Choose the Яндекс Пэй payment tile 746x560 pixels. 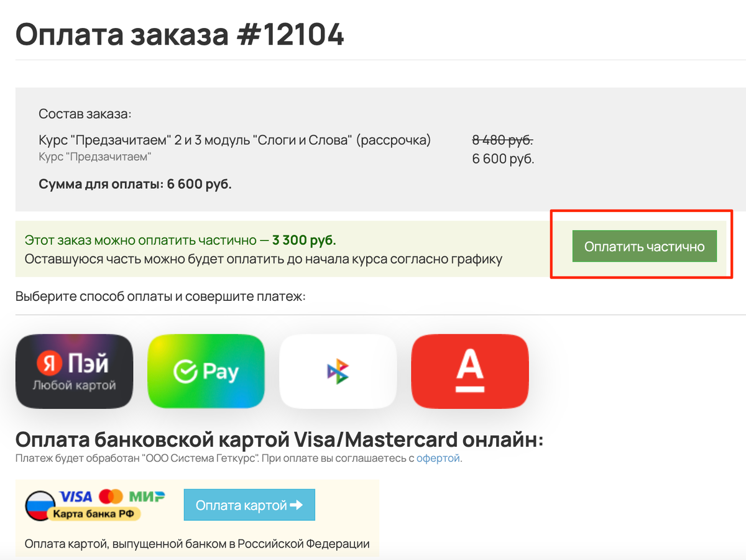74,372
